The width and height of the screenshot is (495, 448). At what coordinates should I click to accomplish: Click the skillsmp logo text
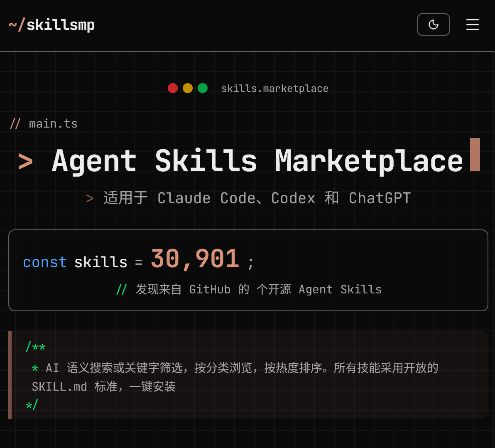click(x=61, y=25)
